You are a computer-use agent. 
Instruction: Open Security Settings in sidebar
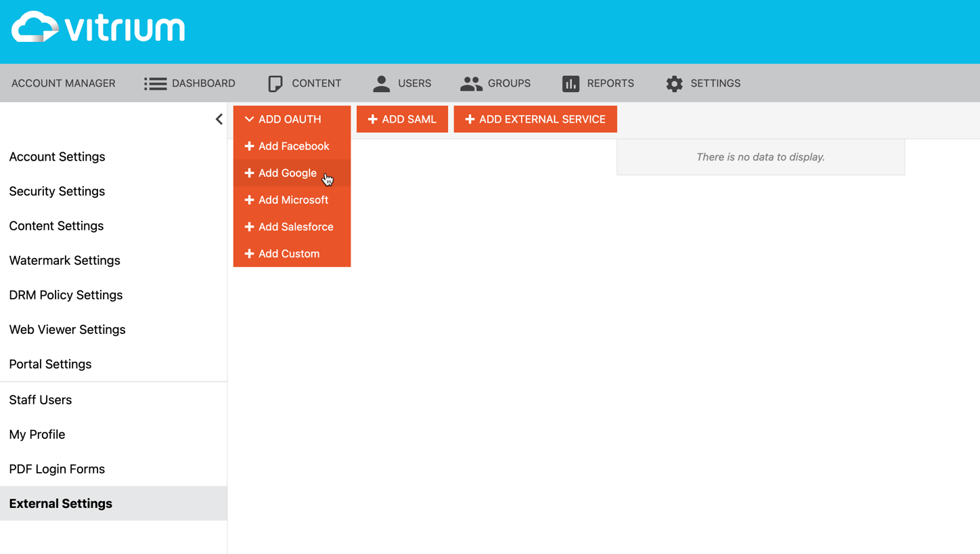tap(57, 192)
